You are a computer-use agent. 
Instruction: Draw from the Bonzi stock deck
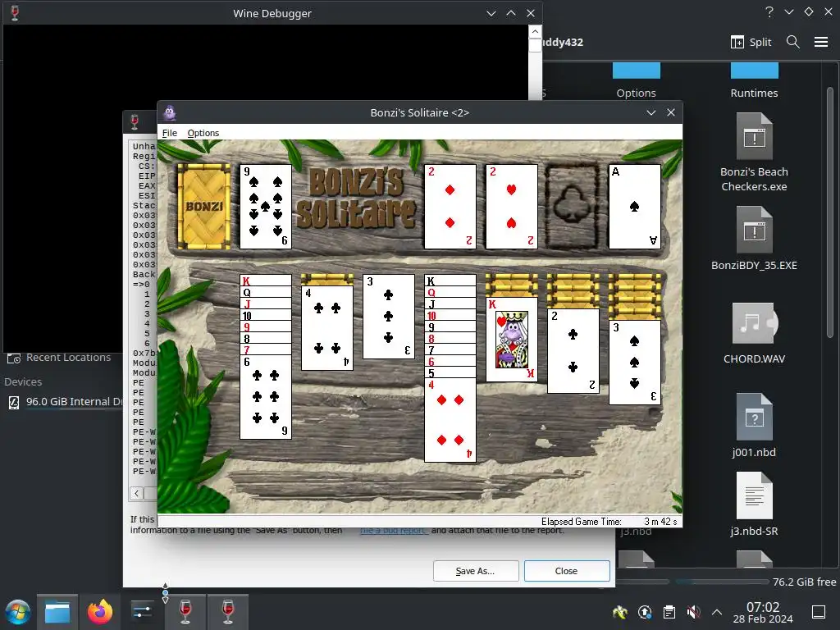coord(203,206)
